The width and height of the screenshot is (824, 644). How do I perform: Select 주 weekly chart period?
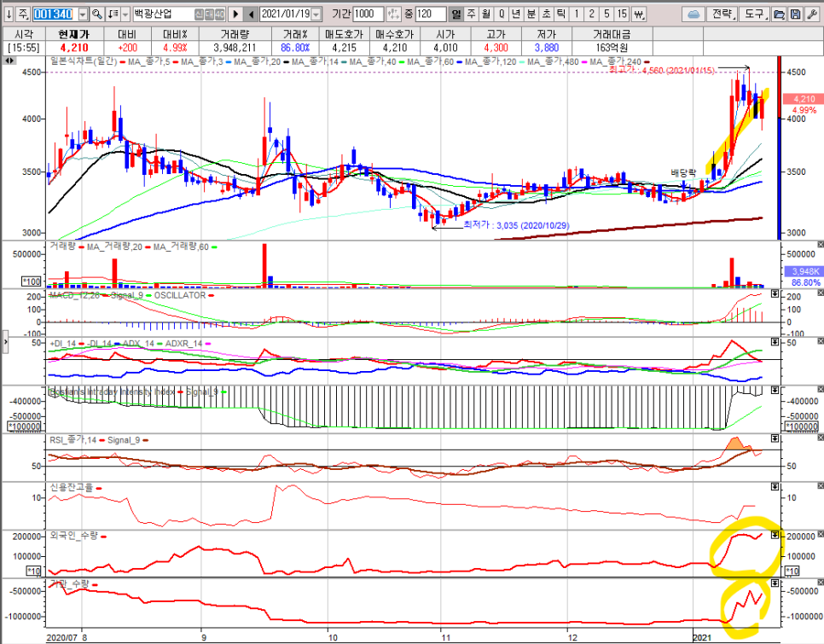click(x=472, y=14)
